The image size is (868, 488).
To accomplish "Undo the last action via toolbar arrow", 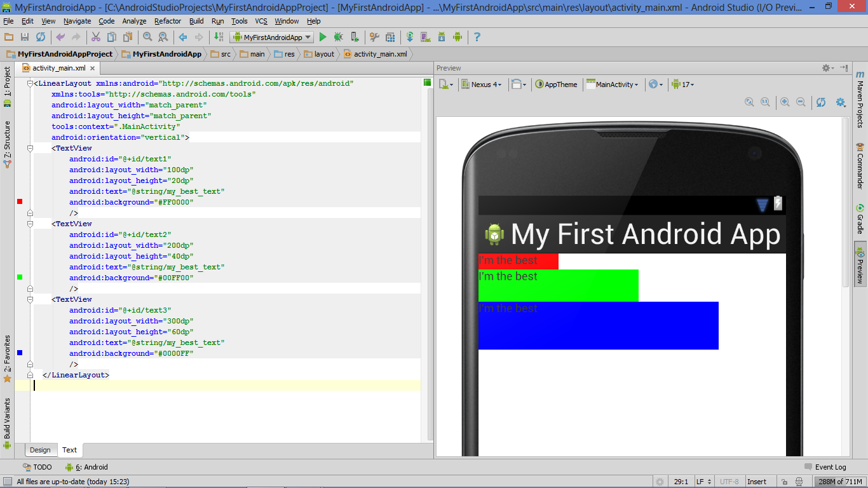I will [60, 37].
